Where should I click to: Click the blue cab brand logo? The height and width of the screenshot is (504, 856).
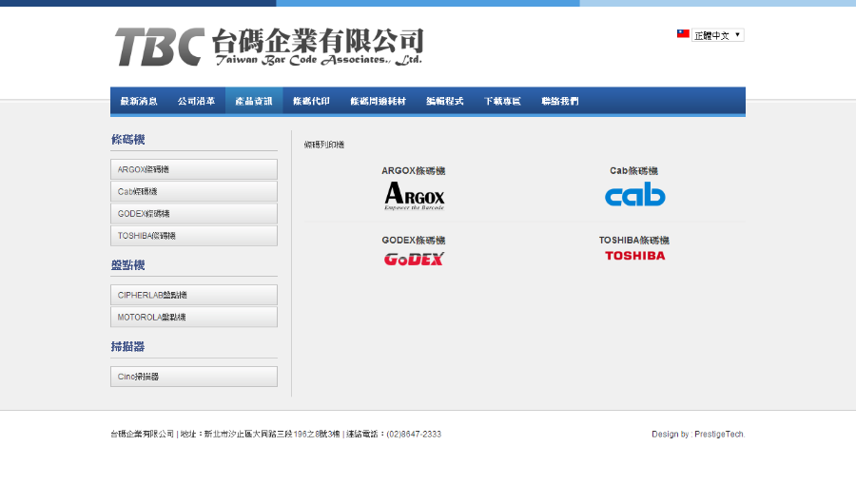click(634, 196)
